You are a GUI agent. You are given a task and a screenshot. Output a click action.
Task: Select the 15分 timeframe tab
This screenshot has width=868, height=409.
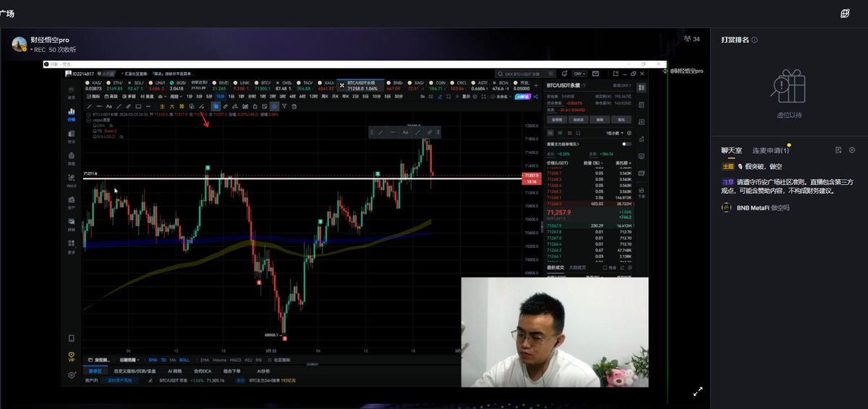click(x=220, y=96)
